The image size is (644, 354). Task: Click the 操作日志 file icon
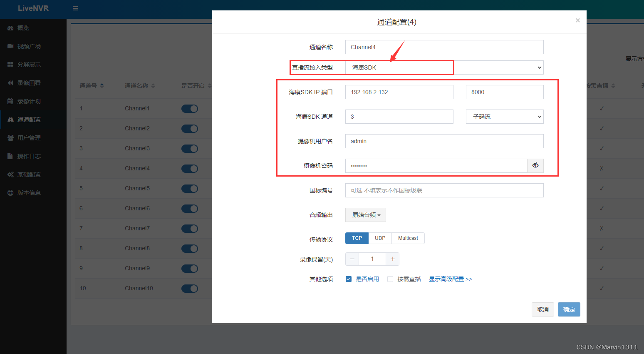tap(10, 156)
